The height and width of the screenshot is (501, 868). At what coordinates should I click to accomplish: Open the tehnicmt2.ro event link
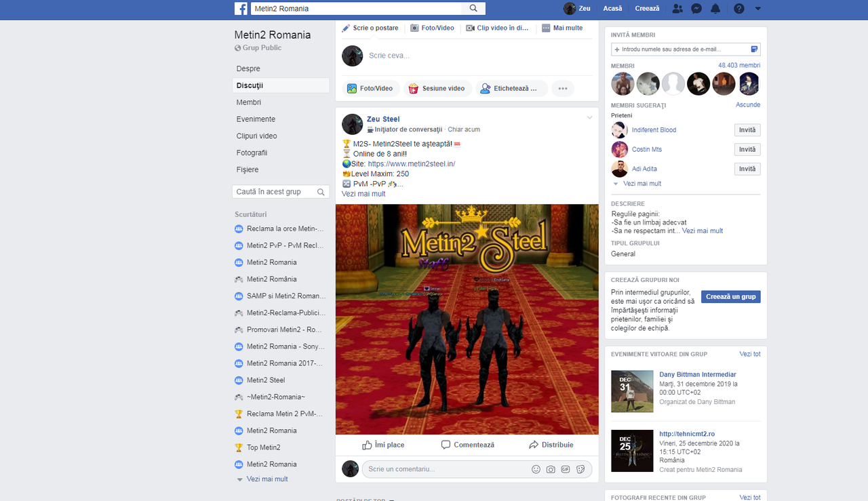pyautogui.click(x=687, y=435)
